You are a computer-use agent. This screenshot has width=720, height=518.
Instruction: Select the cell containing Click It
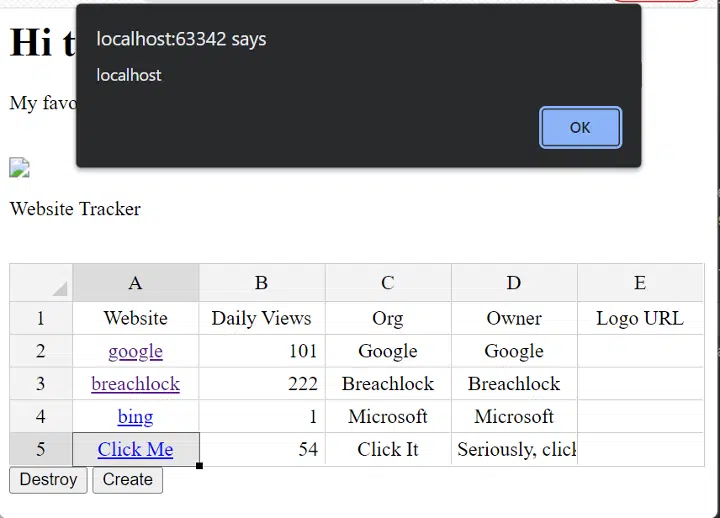click(388, 449)
